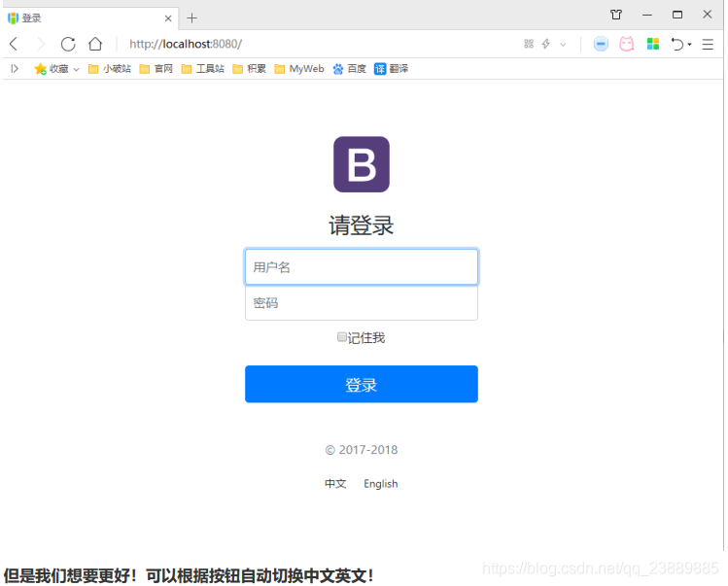The height and width of the screenshot is (586, 728).
Task: Click the purple Bootstrap B logo
Action: [x=362, y=164]
